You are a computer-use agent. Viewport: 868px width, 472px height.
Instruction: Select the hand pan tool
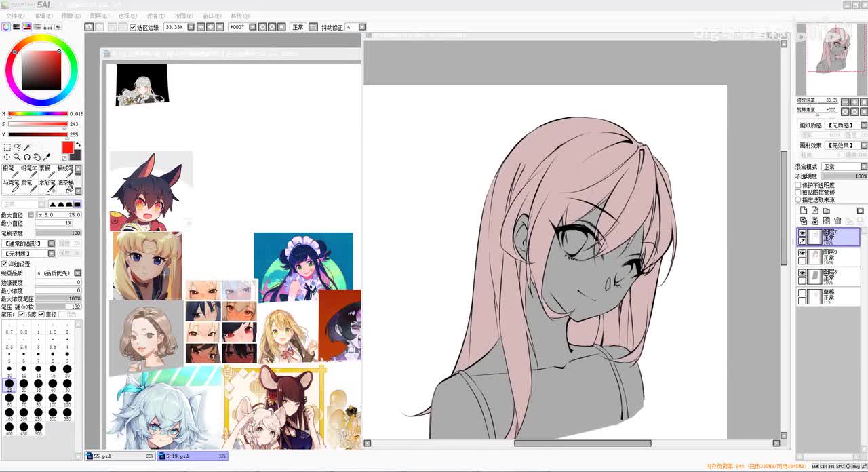coord(37,157)
